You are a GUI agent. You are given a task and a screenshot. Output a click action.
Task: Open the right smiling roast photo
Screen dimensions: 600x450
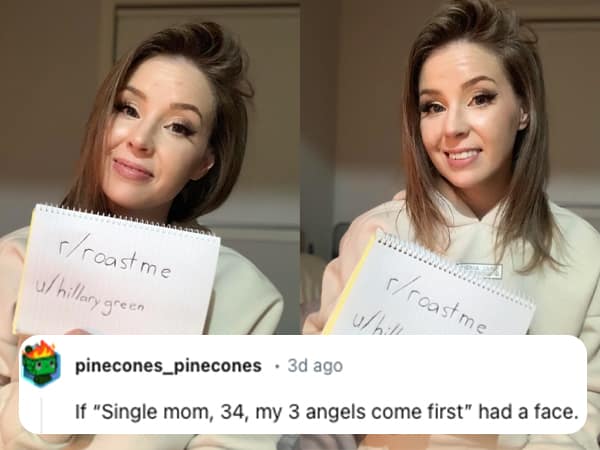coord(450,167)
